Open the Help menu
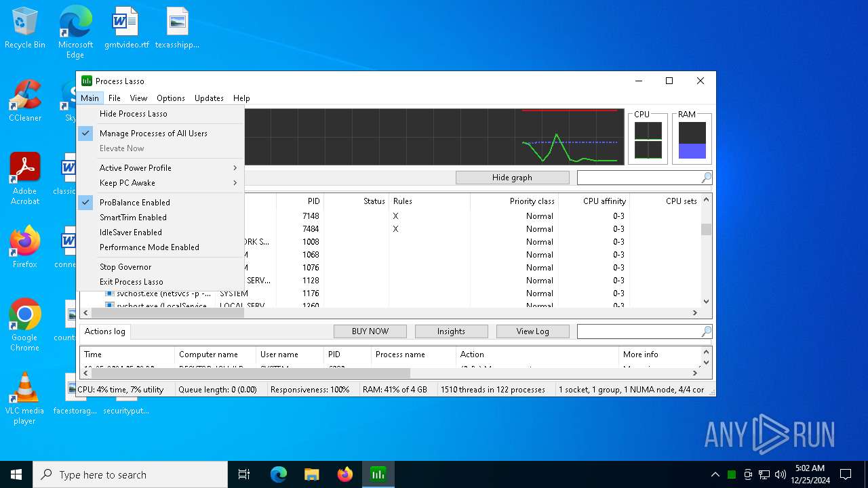 241,98
